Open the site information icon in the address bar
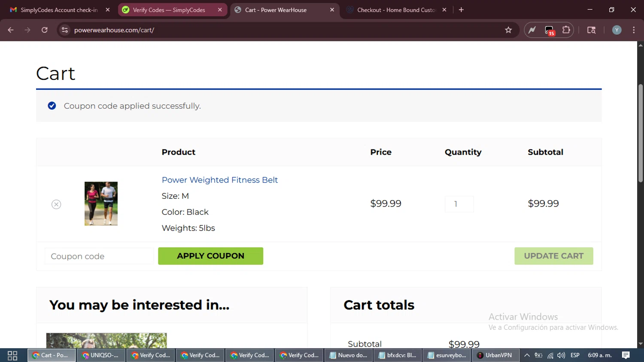644x362 pixels. tap(65, 30)
